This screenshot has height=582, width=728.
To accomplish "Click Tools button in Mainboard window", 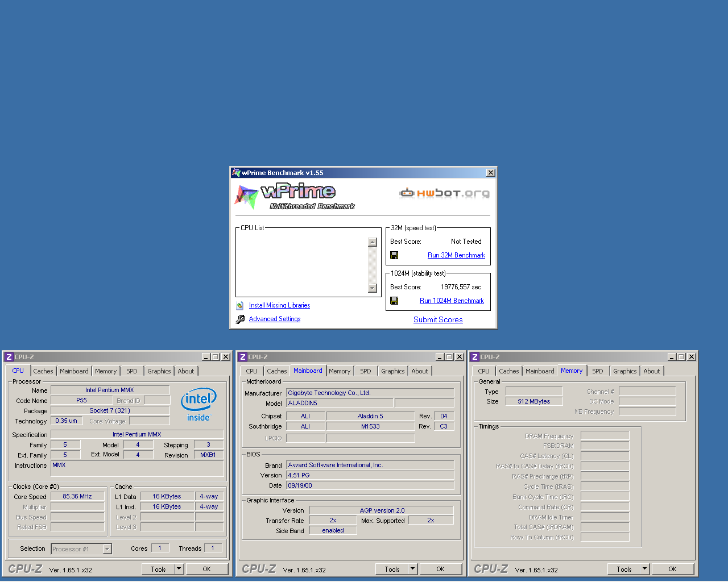I will pos(392,569).
